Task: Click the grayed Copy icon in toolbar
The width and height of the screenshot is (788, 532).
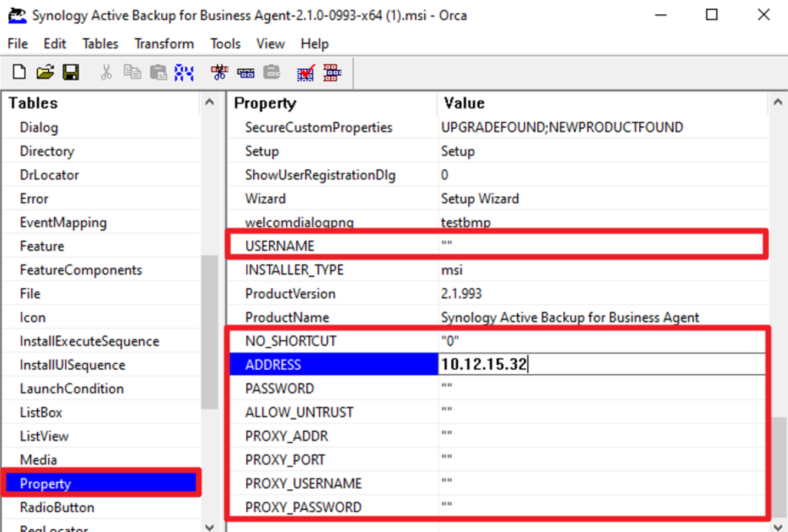Action: 132,72
